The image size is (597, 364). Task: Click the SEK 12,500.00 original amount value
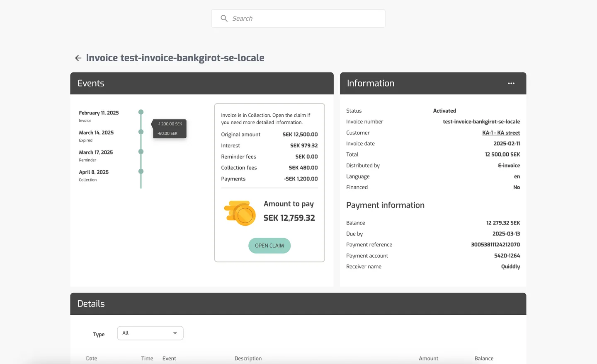click(300, 135)
